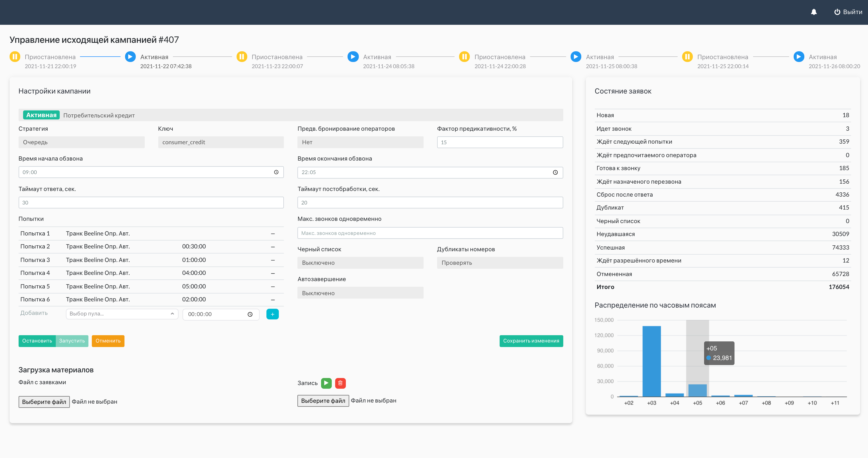Click the Остановить button
Viewport: 868px width, 458px height.
pos(37,341)
